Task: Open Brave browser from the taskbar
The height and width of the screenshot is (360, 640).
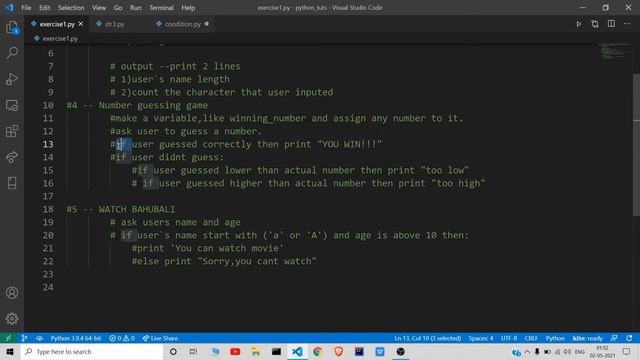Action: point(338,351)
